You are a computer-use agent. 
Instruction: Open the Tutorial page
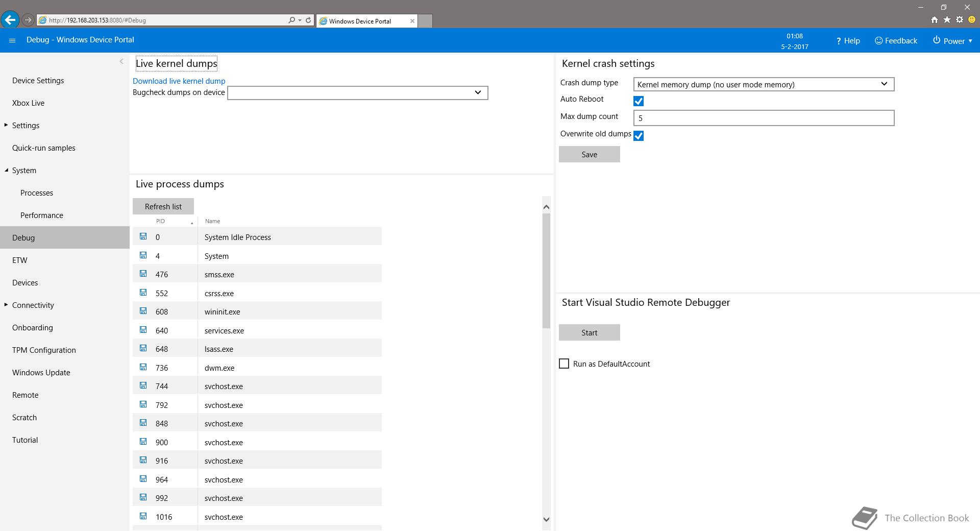point(25,440)
